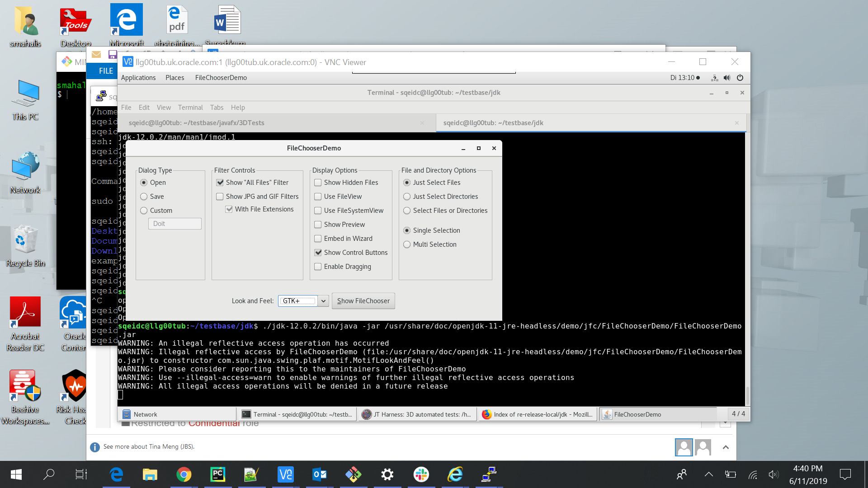Click the power icon in GNOME top bar

point(740,78)
